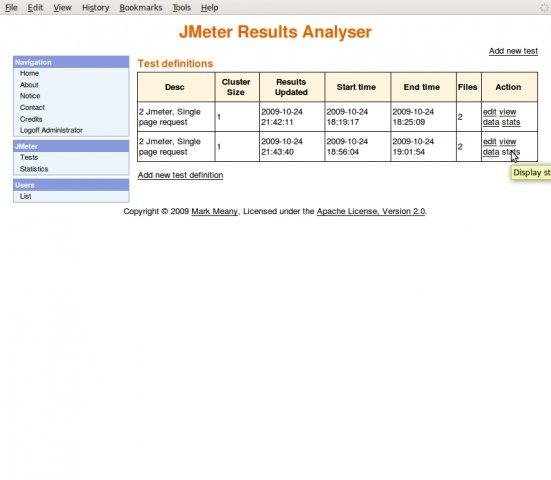Click stats for test started 18:19:17
This screenshot has width=551, height=480.
pyautogui.click(x=511, y=122)
